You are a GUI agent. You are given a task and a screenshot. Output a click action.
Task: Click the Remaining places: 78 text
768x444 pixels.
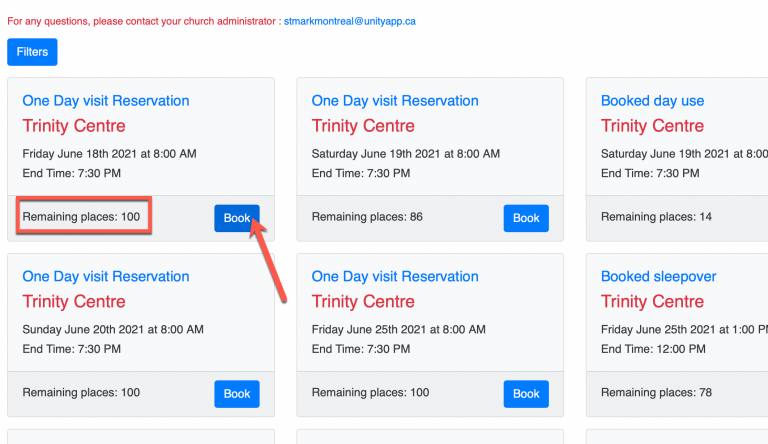pyautogui.click(x=656, y=393)
